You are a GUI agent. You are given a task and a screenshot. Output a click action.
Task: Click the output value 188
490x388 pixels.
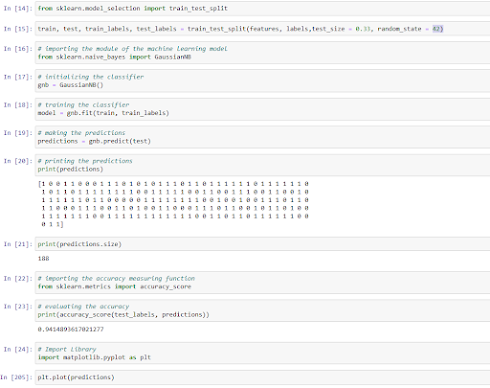(x=43, y=259)
